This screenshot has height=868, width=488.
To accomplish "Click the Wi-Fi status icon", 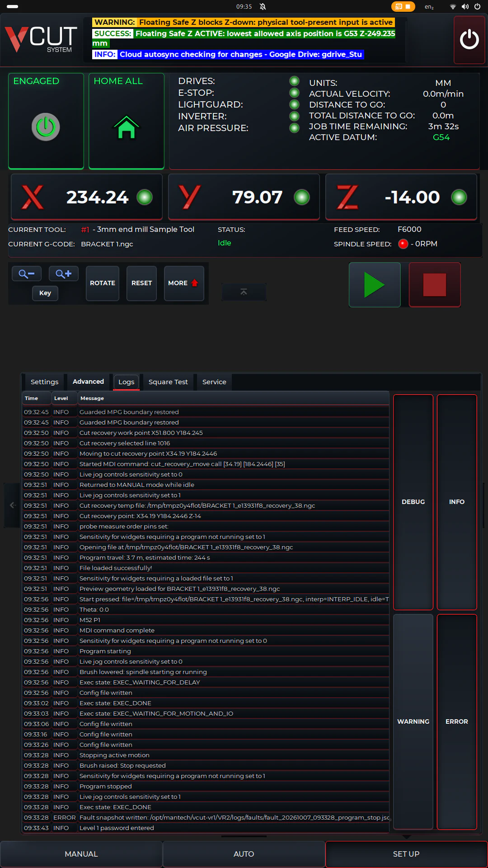I will coord(453,6).
